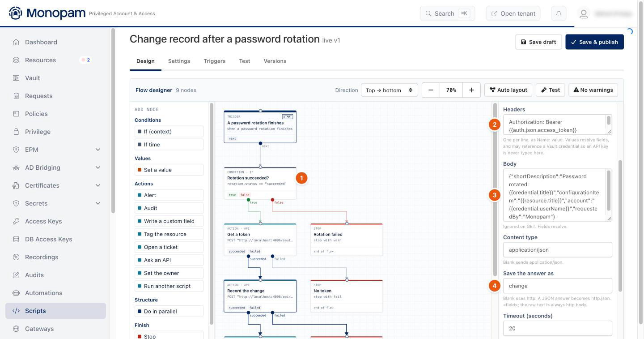Select the Requests clipboard icon
This screenshot has height=339, width=644.
click(x=16, y=96)
